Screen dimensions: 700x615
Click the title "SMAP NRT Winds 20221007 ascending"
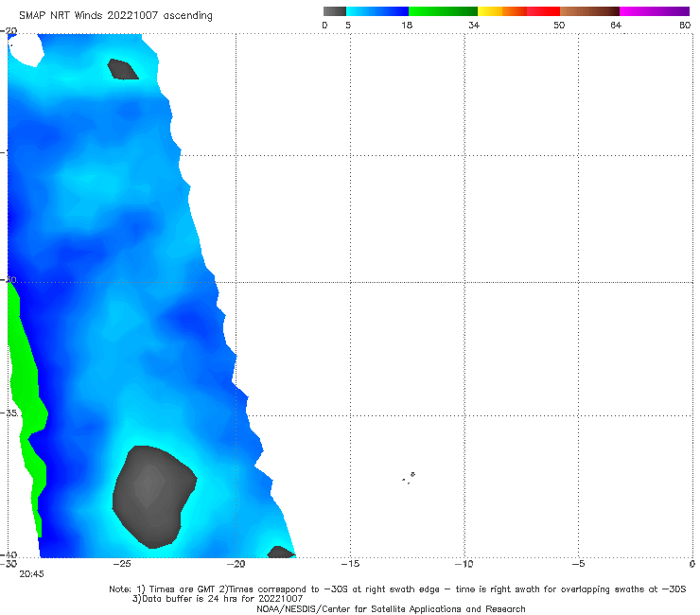click(115, 15)
